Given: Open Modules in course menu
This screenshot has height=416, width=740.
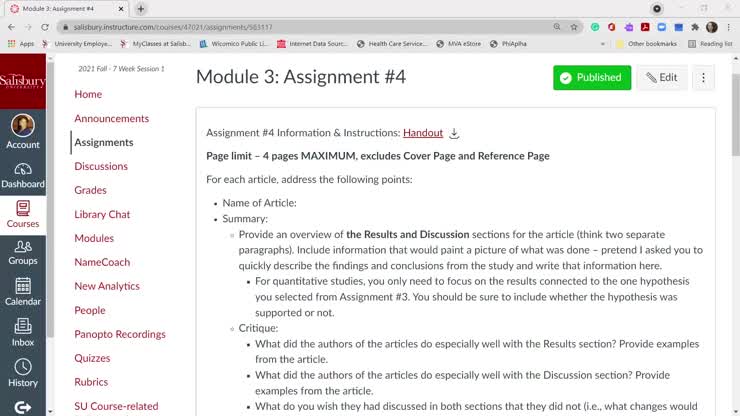Looking at the screenshot, I should 94,238.
